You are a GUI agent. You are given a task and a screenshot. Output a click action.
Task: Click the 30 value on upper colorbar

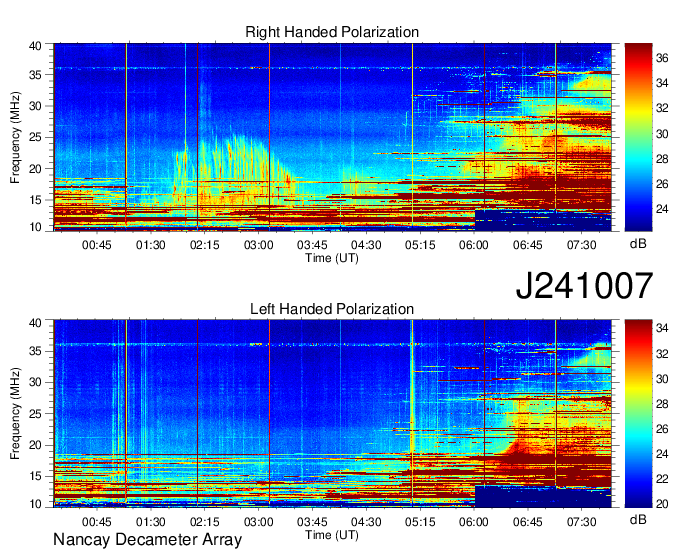coord(662,134)
